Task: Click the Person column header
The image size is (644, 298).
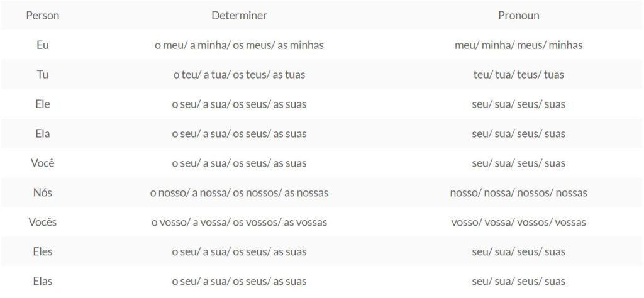Action: [x=43, y=16]
